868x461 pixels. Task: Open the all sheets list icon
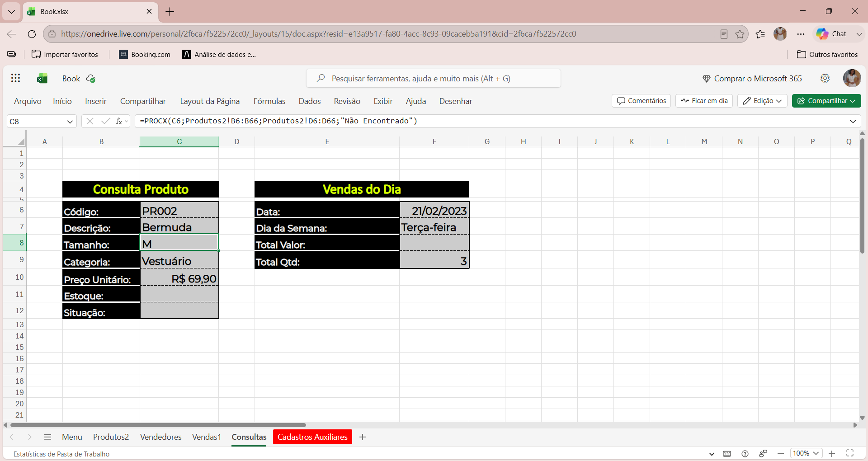pyautogui.click(x=47, y=437)
